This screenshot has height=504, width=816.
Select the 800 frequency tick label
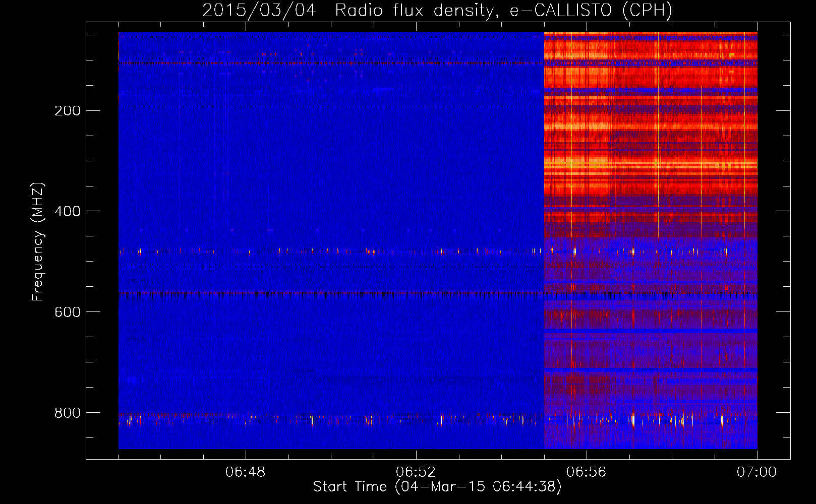pos(68,413)
